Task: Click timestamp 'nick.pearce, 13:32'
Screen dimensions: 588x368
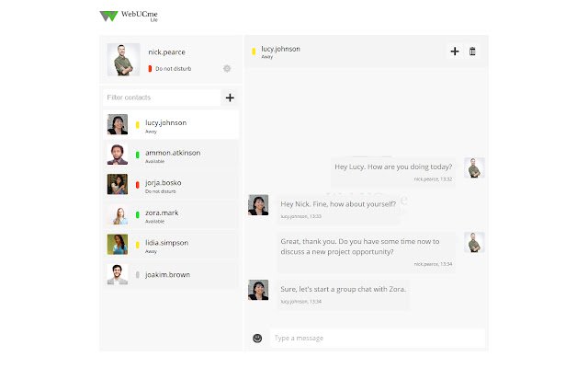Action: click(x=433, y=179)
